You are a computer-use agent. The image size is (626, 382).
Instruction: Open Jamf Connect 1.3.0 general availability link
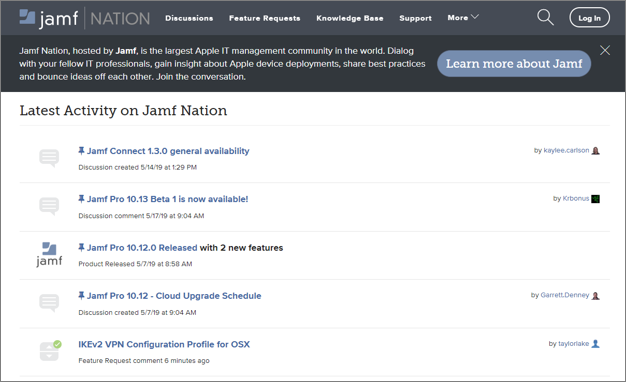[168, 151]
